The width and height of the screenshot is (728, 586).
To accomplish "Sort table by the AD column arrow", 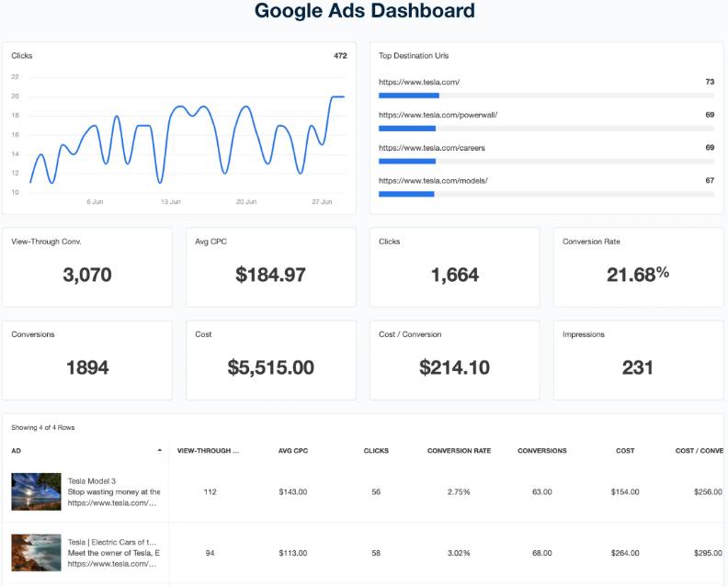I will [160, 450].
